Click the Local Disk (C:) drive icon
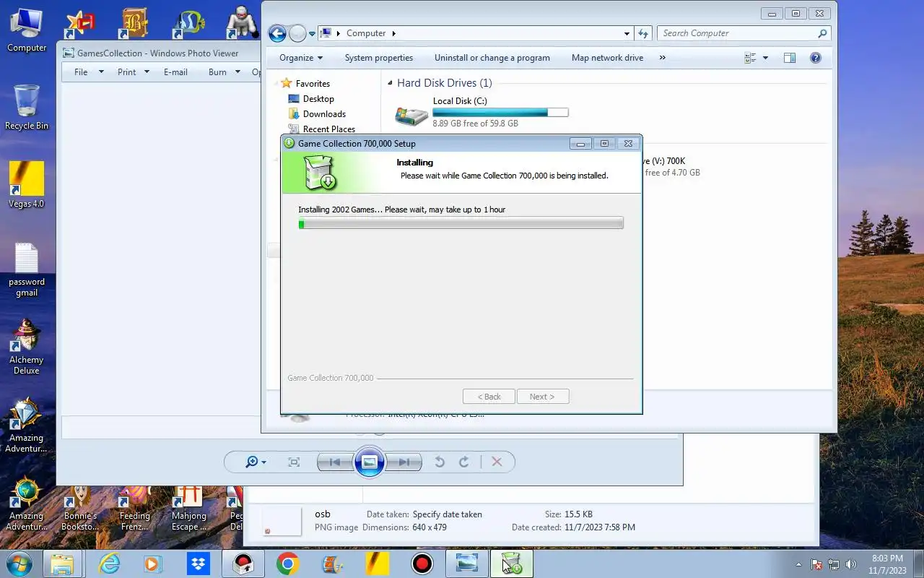 411,114
